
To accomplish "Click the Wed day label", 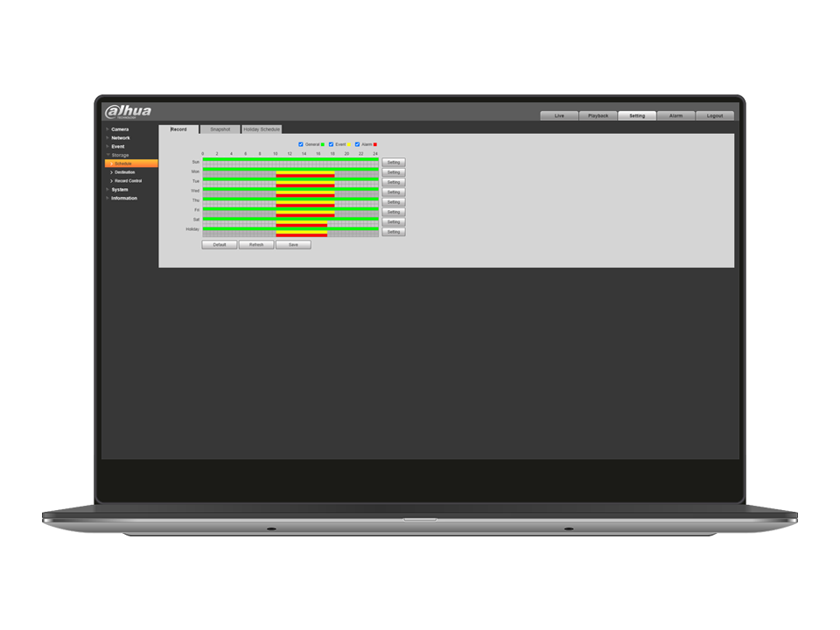I will point(195,191).
